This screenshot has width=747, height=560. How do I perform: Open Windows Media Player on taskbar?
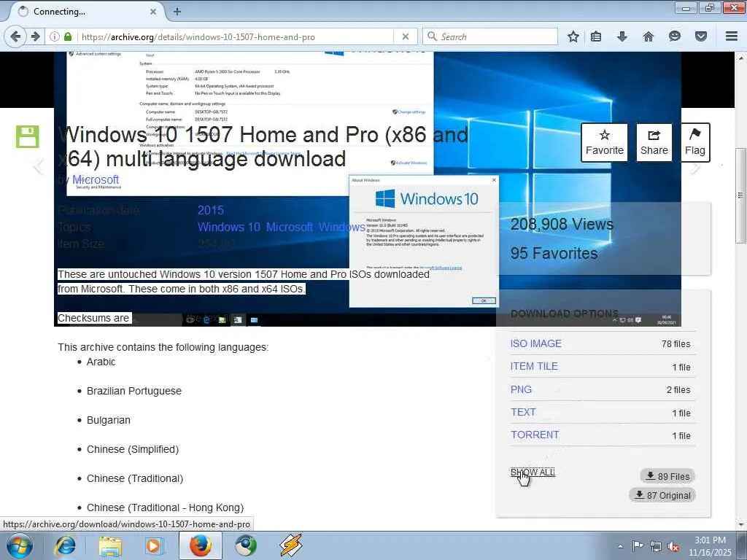pyautogui.click(x=154, y=545)
